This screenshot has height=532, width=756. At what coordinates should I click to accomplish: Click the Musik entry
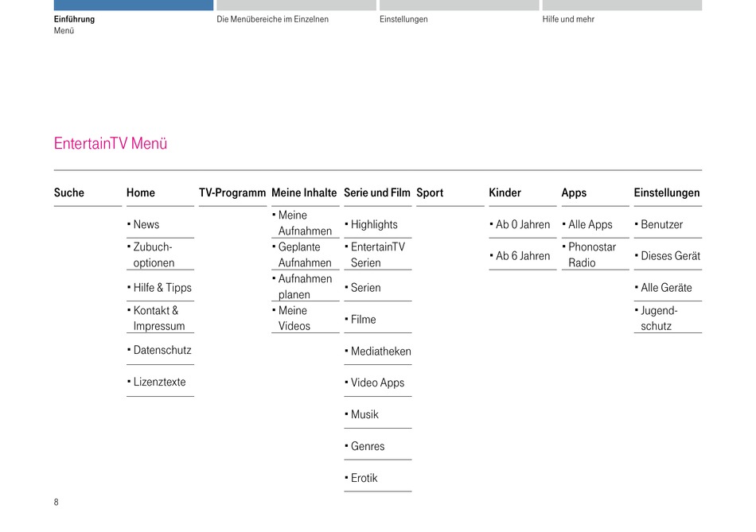(364, 414)
